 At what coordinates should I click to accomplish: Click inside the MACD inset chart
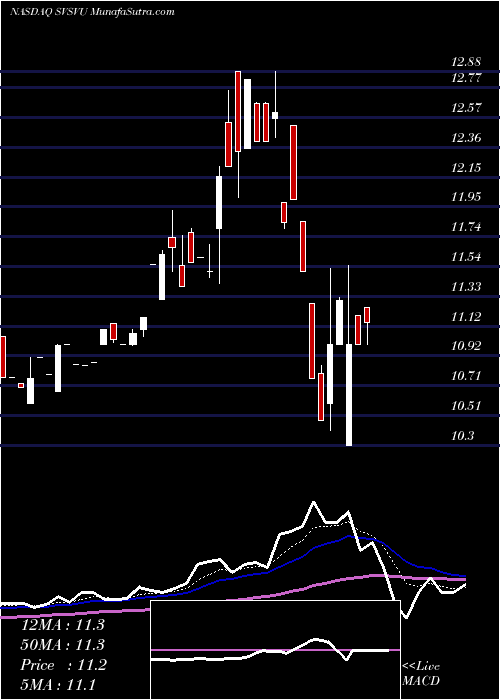tap(275, 650)
